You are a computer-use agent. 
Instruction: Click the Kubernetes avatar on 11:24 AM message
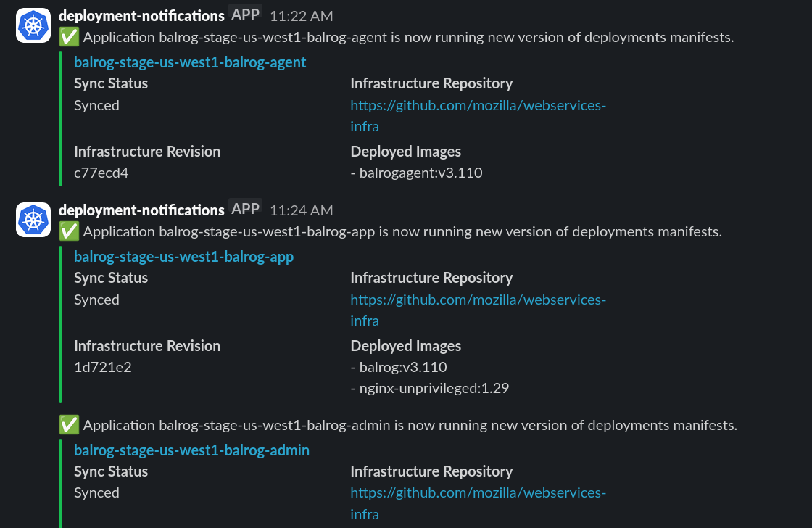click(33, 220)
